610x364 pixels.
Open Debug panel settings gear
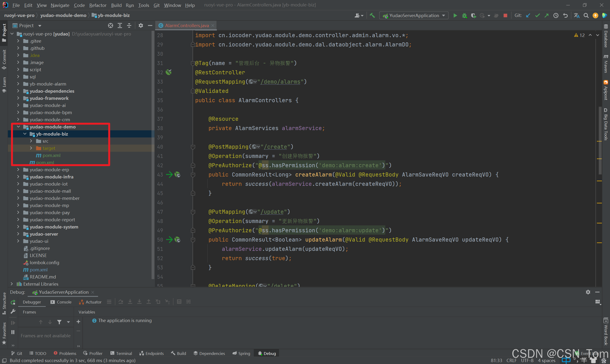588,292
